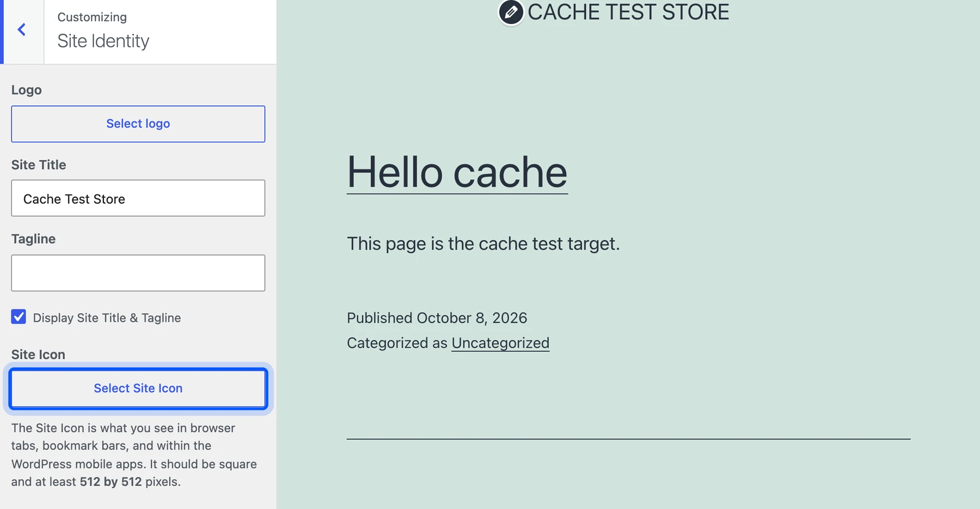
Task: Open the Hello cache post link
Action: point(457,172)
